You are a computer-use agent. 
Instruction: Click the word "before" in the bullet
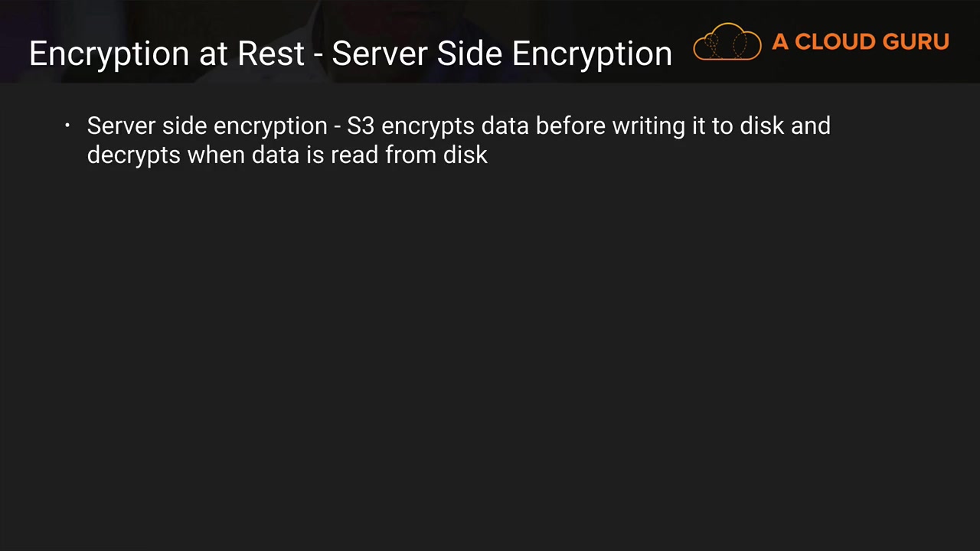pyautogui.click(x=570, y=126)
